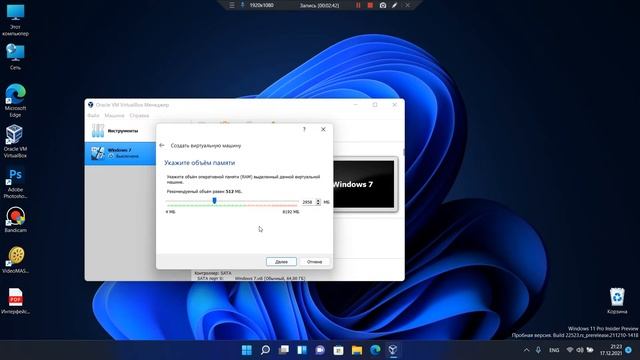
Task: Open the Машина menu in VirtualBox Manager
Action: (x=114, y=116)
